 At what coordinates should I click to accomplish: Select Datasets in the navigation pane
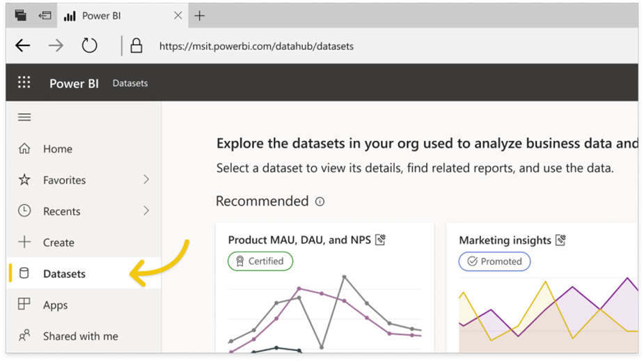(x=84, y=273)
